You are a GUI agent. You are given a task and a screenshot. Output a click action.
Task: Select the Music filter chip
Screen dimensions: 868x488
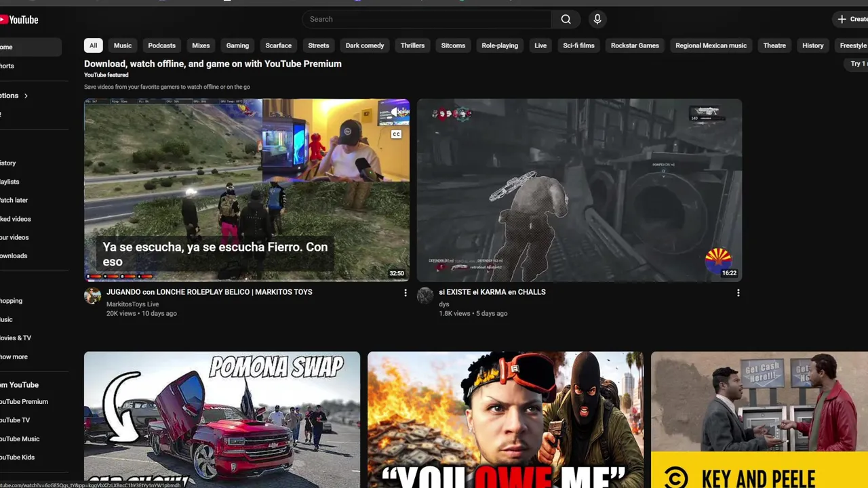[123, 45]
